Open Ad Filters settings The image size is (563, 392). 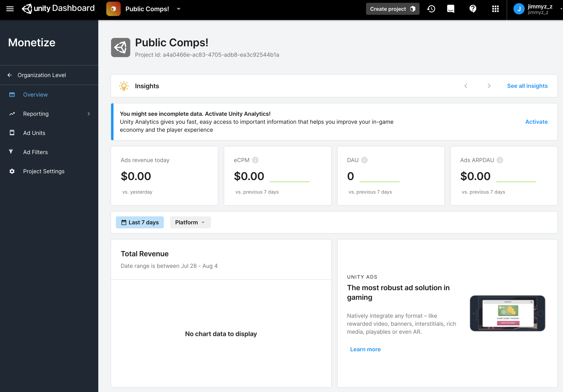[x=35, y=152]
